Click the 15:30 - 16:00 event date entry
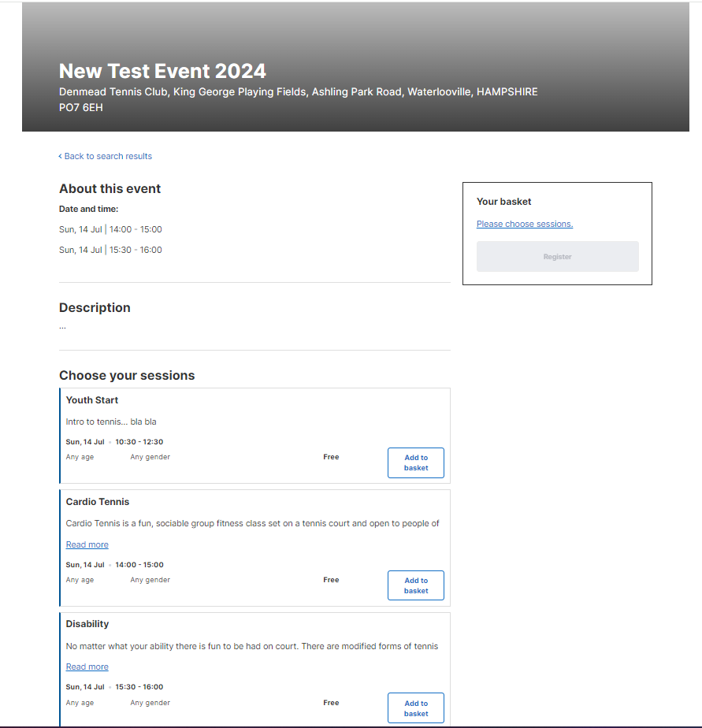702x728 pixels. 110,250
